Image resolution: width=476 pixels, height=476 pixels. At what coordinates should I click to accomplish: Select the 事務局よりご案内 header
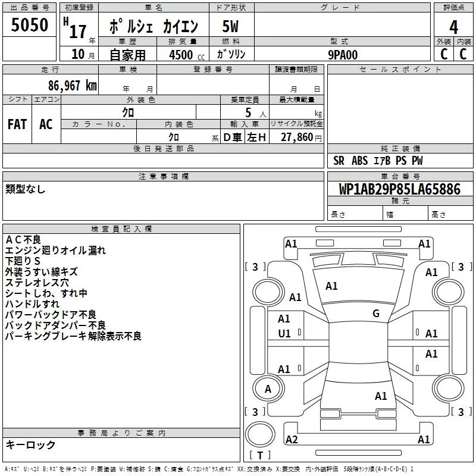[x=121, y=433]
